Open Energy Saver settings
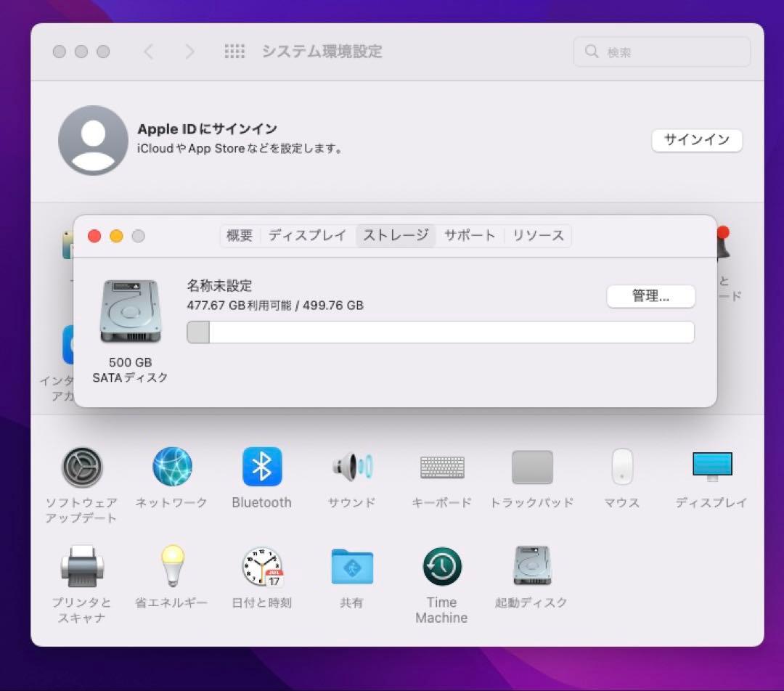The width and height of the screenshot is (784, 691). 171,566
